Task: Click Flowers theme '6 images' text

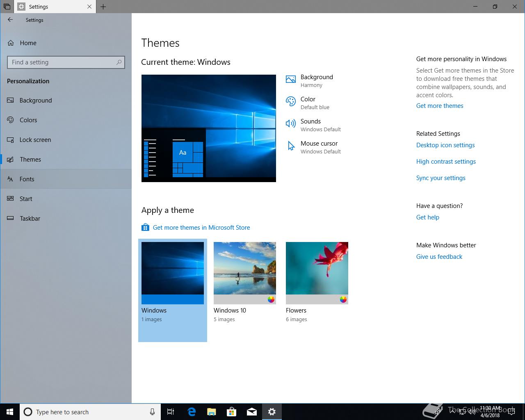Action: point(297,320)
